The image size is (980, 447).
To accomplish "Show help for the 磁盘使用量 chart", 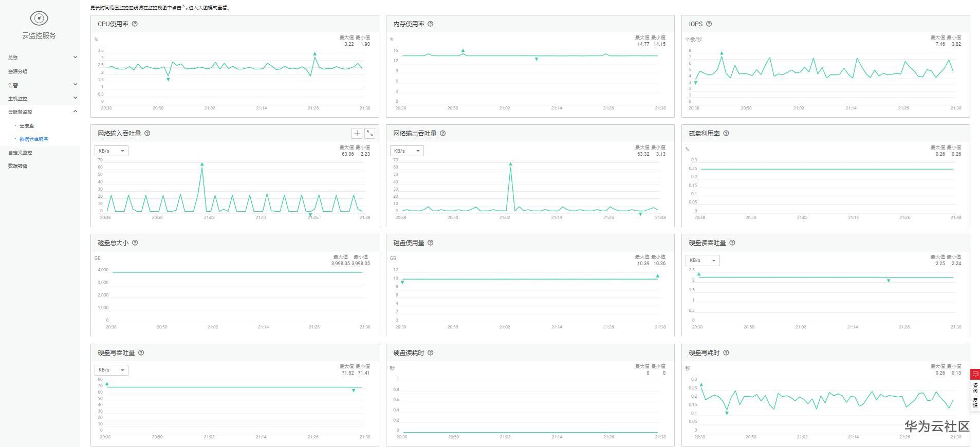I will (x=431, y=243).
